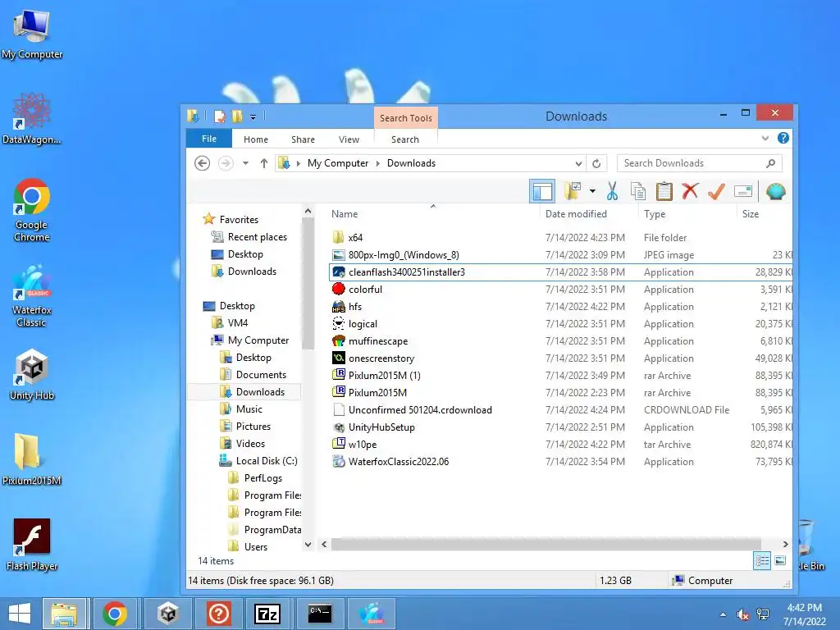Switch to the Home ribbon tab

256,139
